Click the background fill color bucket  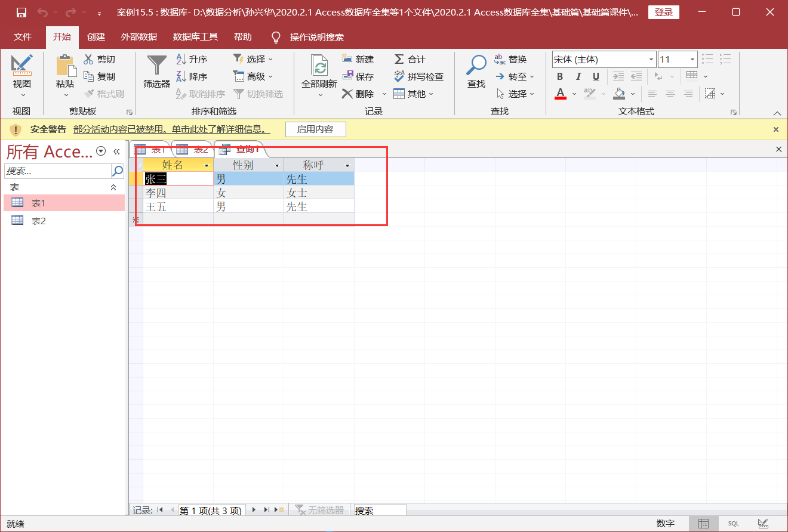618,94
